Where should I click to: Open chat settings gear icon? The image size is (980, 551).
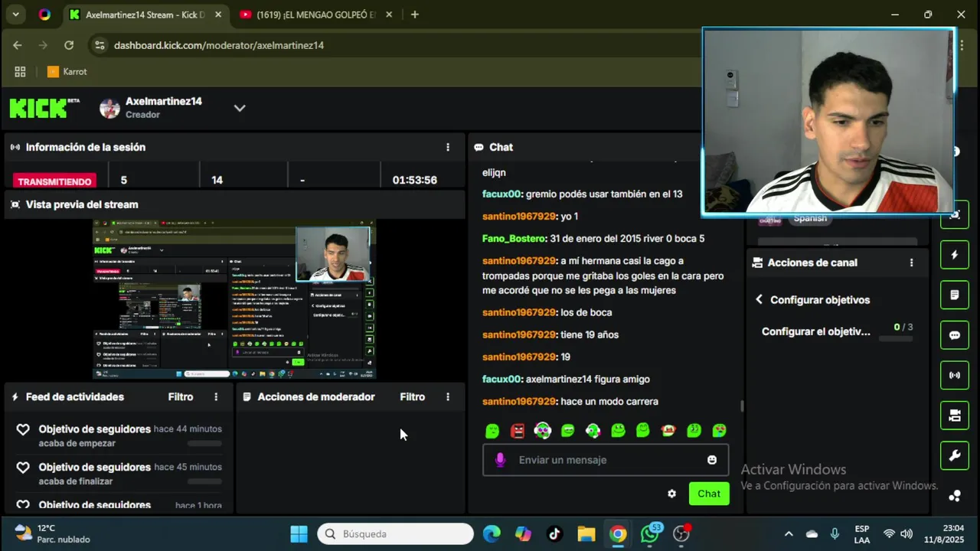671,494
